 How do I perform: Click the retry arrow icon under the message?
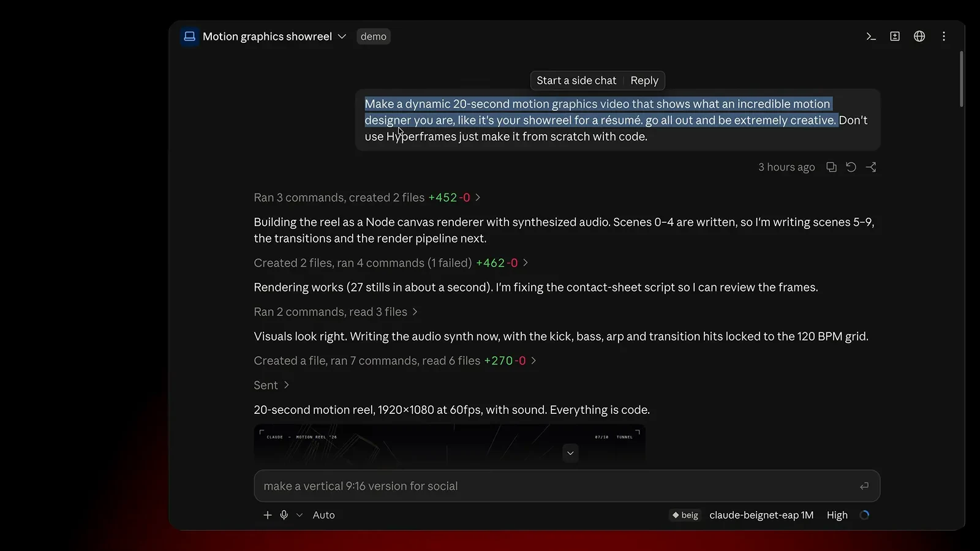[x=851, y=167]
